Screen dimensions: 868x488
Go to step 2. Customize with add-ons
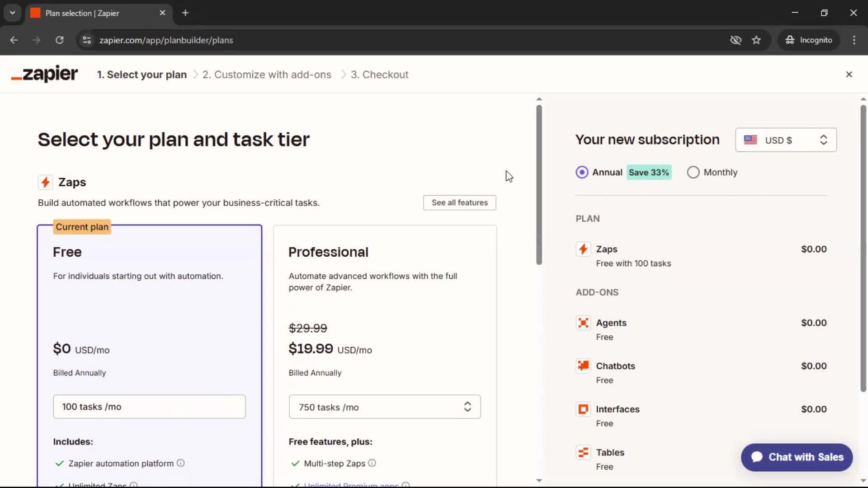pyautogui.click(x=267, y=75)
